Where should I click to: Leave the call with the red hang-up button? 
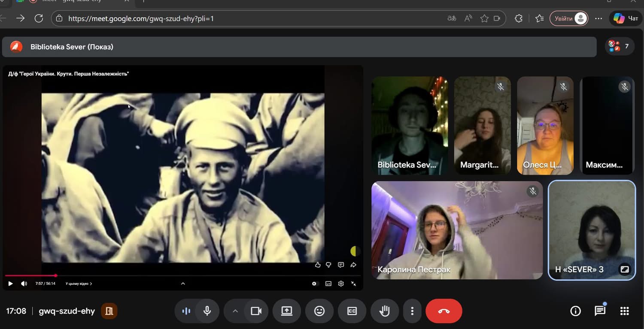444,311
